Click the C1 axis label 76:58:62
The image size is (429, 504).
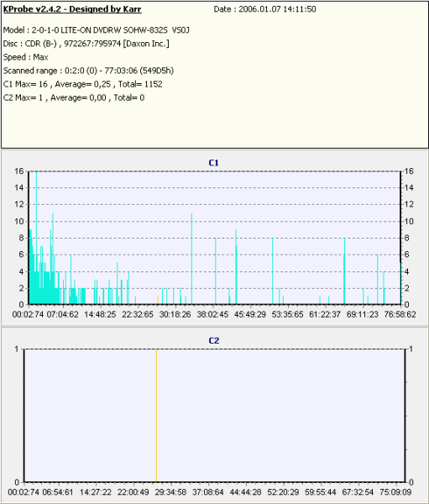pos(400,314)
